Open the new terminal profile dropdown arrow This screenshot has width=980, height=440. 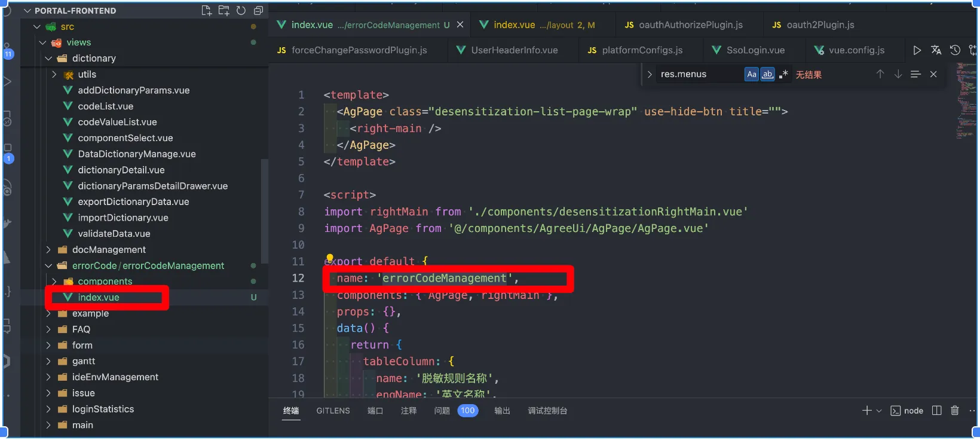coord(879,411)
